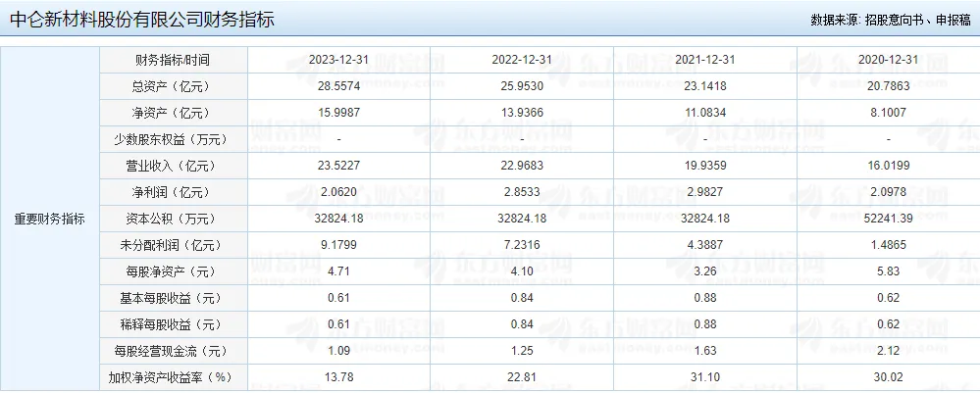This screenshot has width=980, height=393.
Task: Select 2023 资本公积 value 32824.18
Action: coord(338,219)
